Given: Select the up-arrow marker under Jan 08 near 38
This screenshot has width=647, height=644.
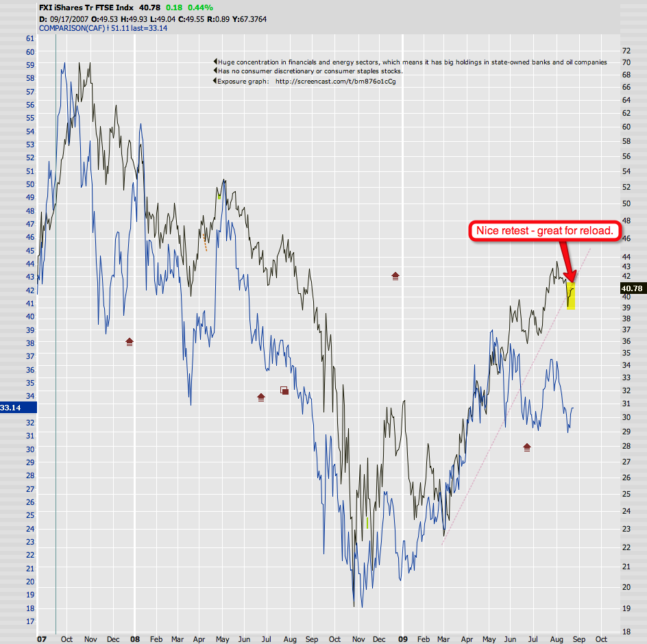Looking at the screenshot, I should [x=130, y=342].
